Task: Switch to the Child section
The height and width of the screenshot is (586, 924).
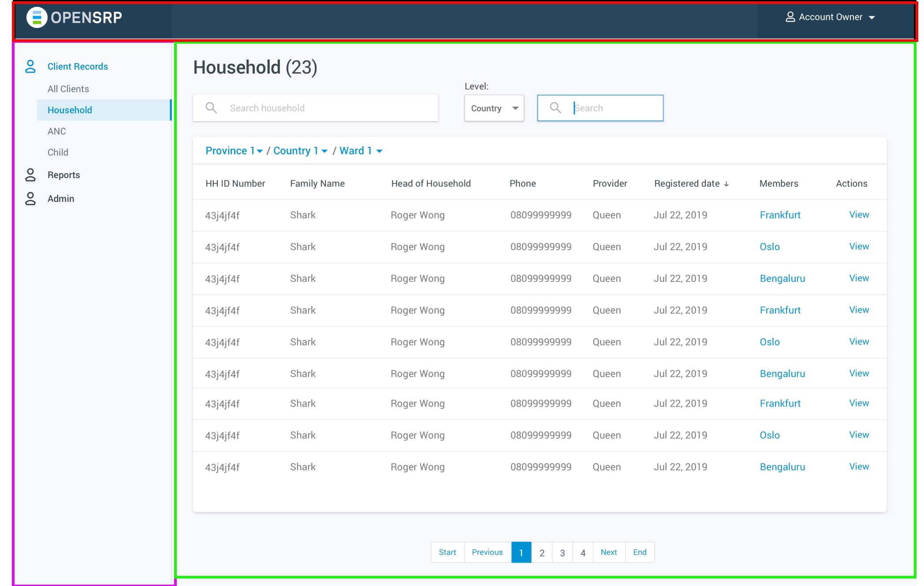Action: [x=58, y=152]
